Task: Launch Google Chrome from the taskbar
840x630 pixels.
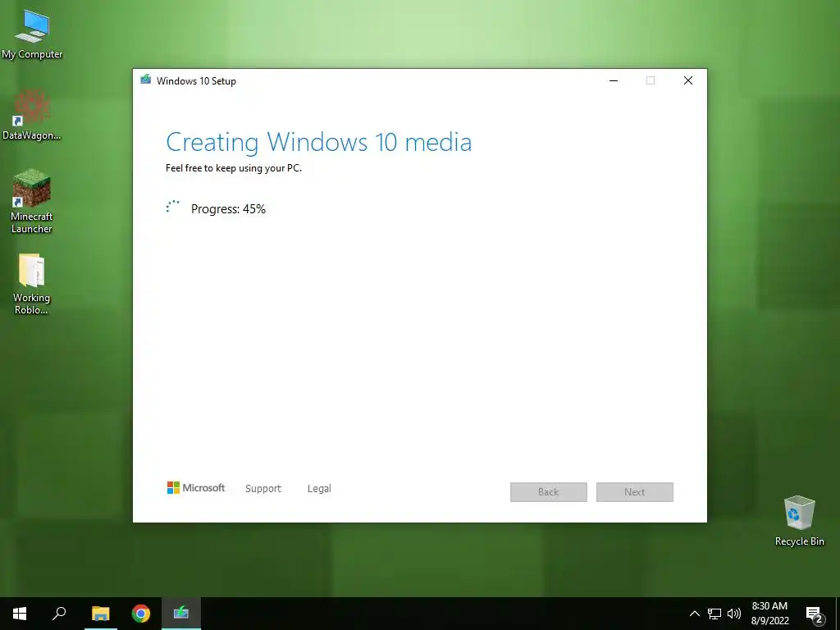Action: 141,614
